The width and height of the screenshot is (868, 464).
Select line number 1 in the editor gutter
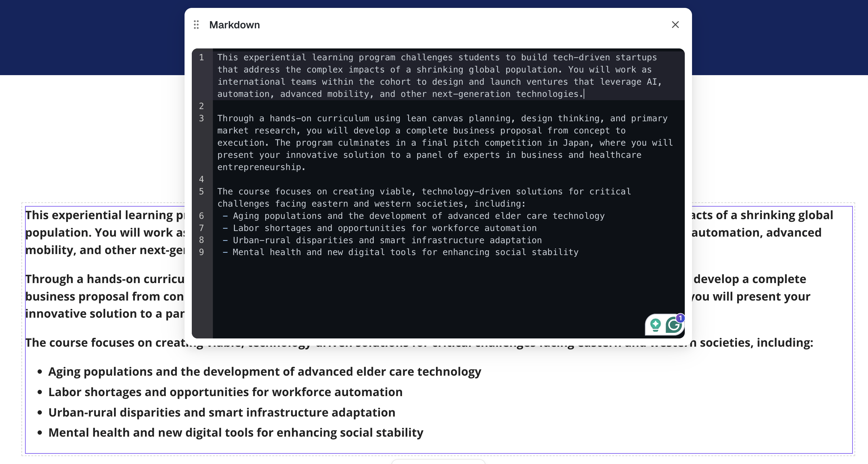pos(201,57)
